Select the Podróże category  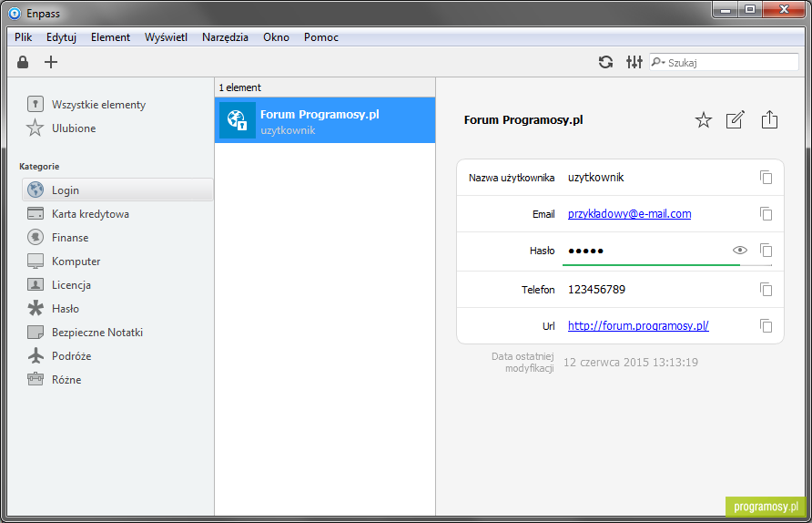58,355
